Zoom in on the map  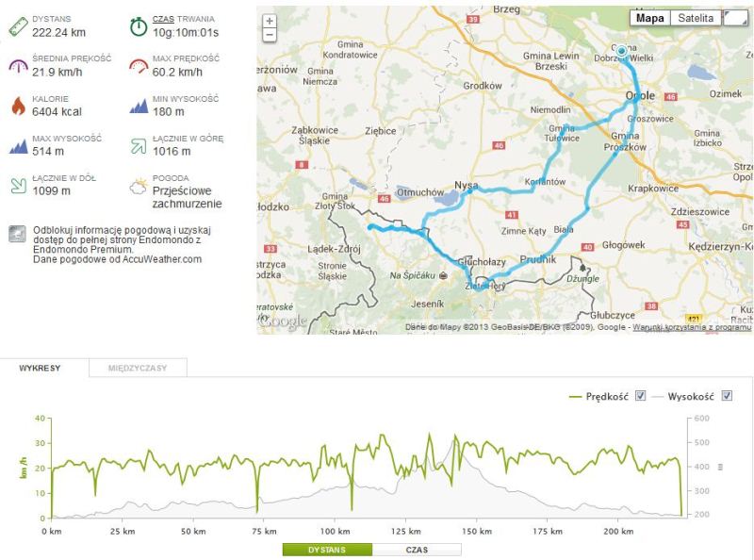click(270, 21)
